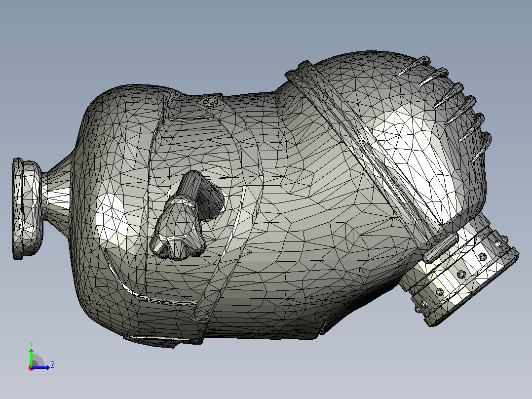
Task: Click the red origin dot of the triad
Action: 31,368
